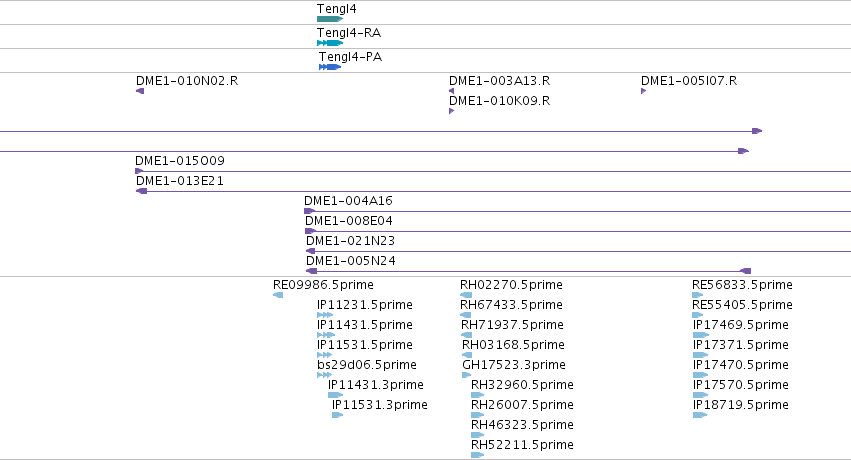Select the RE55405.5prime EST glyph

click(698, 315)
